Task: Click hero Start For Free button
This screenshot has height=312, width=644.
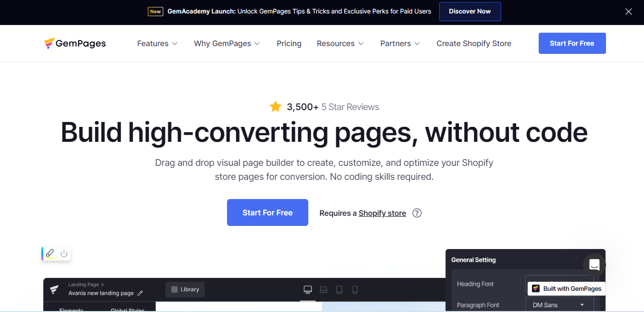Action: pos(267,212)
